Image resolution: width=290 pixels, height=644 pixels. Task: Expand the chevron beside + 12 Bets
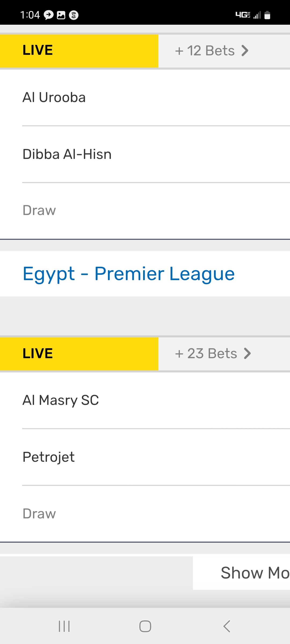tap(245, 50)
